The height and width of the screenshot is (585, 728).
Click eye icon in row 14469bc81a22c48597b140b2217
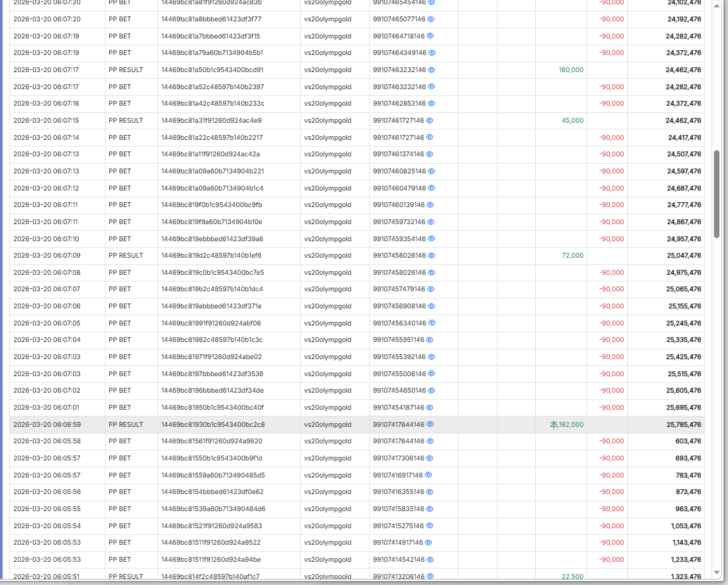point(430,137)
